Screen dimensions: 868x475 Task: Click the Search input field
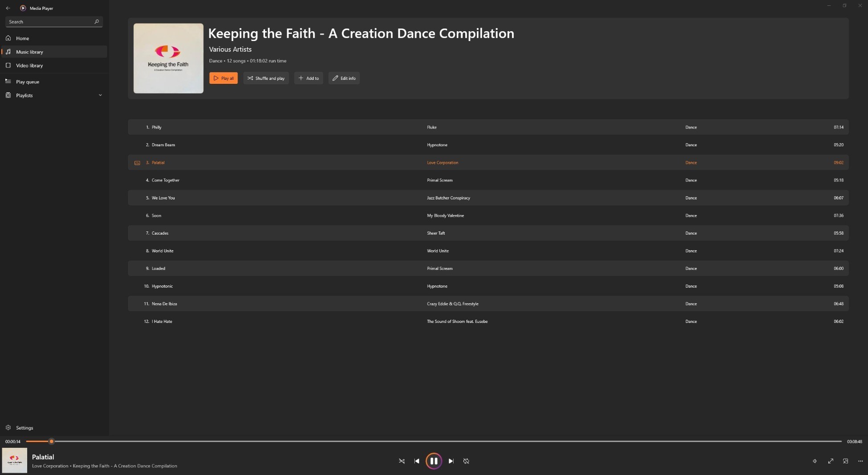[x=50, y=22]
